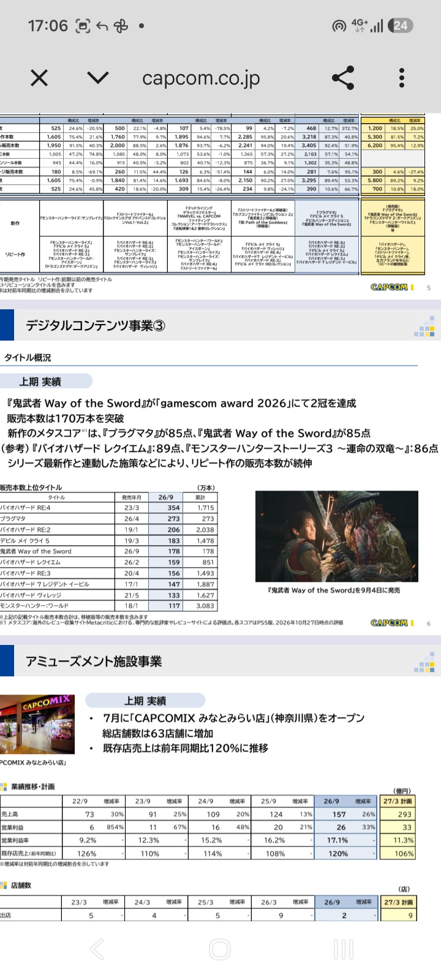Viewport: 441px width, 980px height.
Task: Tap the CAPCOM logo beside page number 6
Action: pos(389,622)
